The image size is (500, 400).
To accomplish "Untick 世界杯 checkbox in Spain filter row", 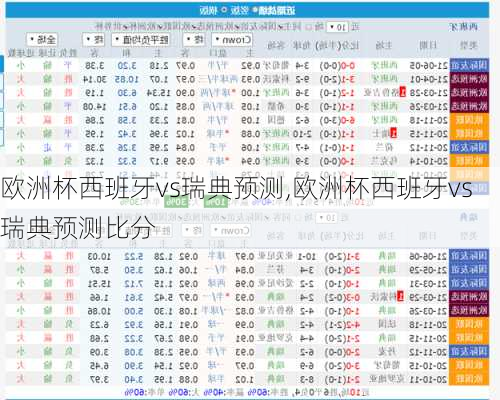I will (x=125, y=27).
